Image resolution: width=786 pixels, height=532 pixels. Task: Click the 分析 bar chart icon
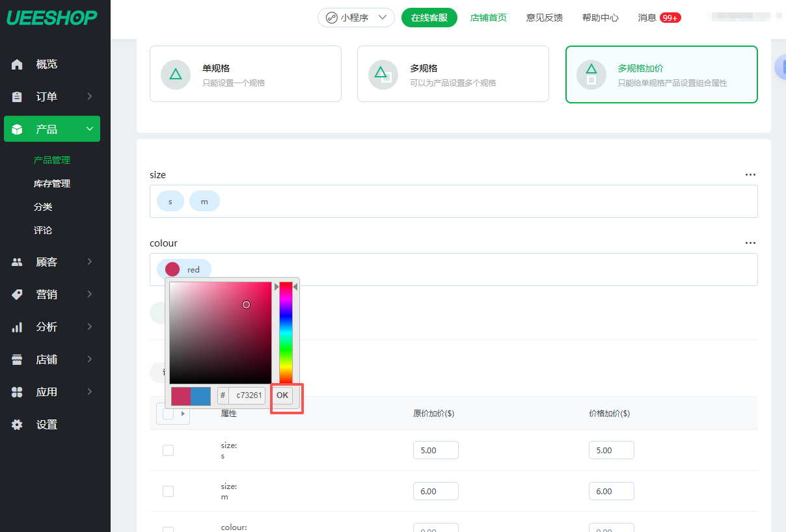point(18,327)
